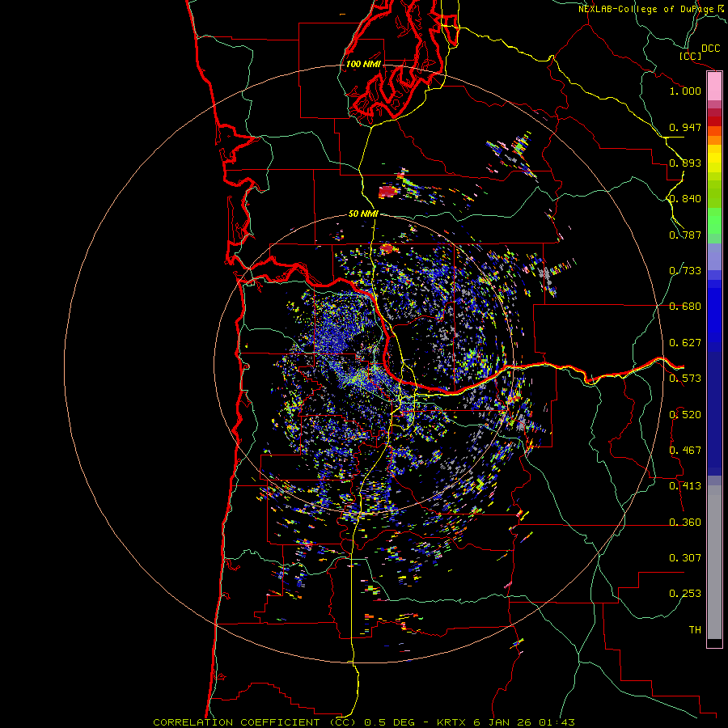Click the crimson echo blob north of 50 NMI
728x728 pixels.
pos(389,192)
